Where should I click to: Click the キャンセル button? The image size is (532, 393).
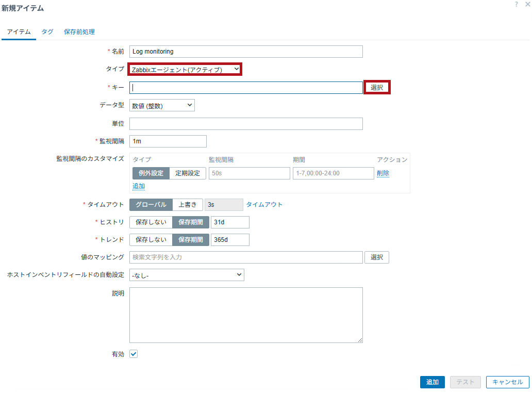coord(507,382)
